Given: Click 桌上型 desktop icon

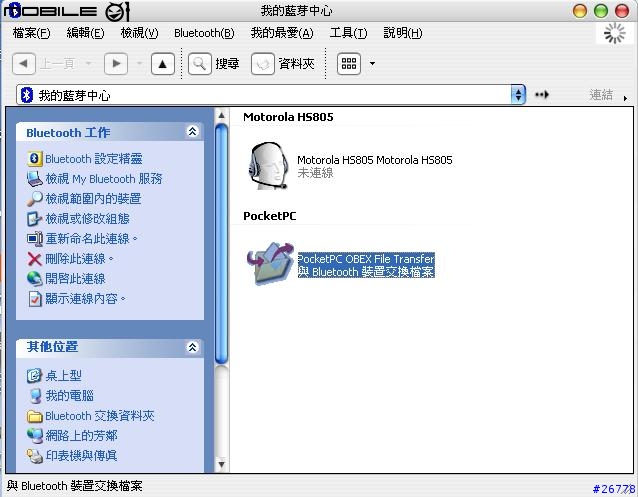Looking at the screenshot, I should coord(35,376).
